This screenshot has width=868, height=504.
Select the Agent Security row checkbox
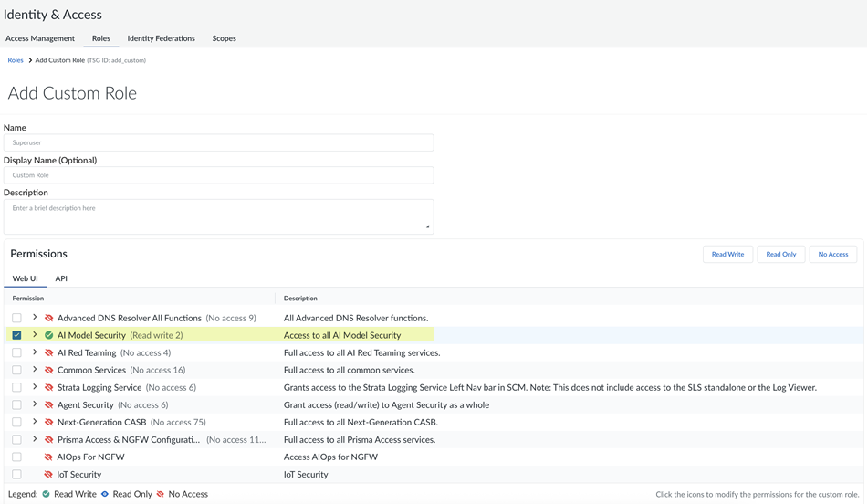[16, 405]
